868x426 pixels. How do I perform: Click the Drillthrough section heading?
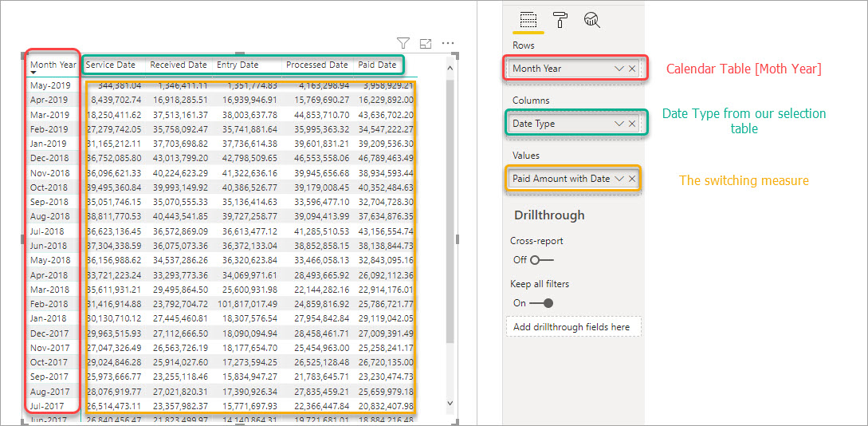(x=549, y=215)
